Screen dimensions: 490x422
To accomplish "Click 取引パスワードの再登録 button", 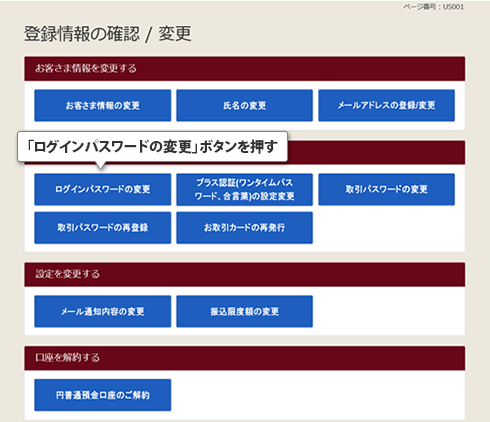I will click(103, 228).
